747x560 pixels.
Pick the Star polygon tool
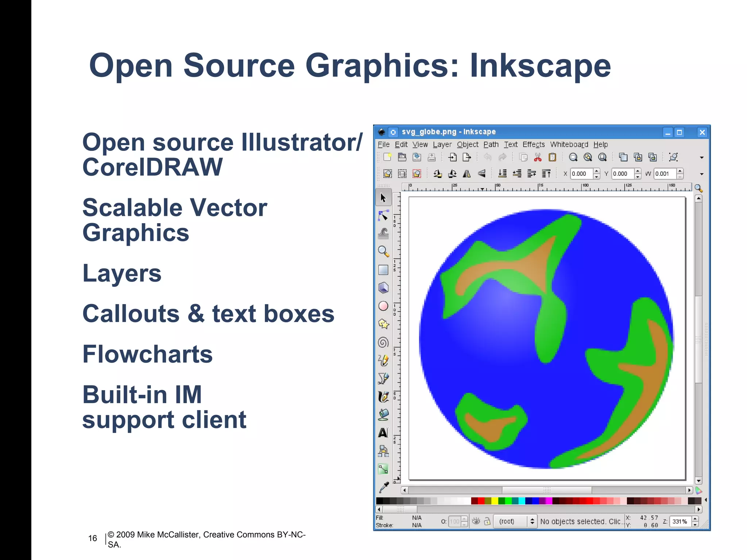click(383, 324)
